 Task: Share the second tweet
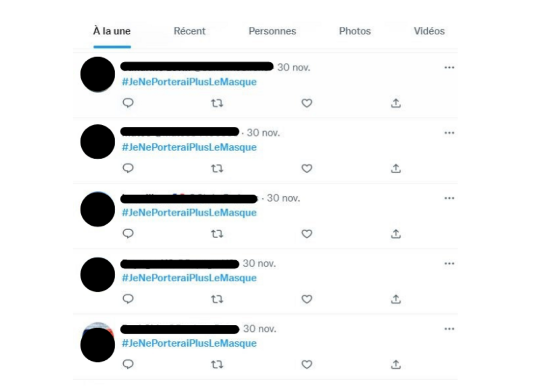(x=396, y=168)
